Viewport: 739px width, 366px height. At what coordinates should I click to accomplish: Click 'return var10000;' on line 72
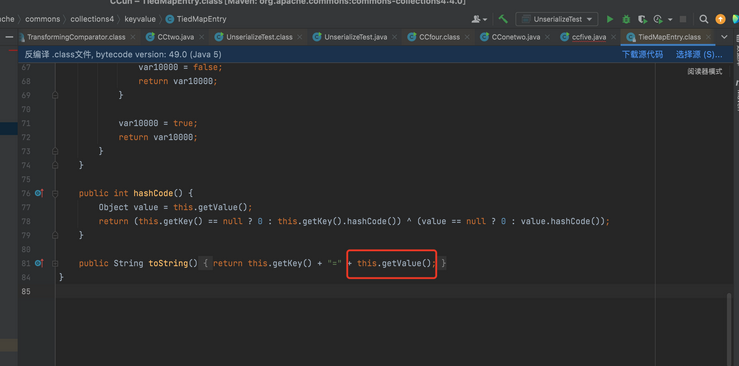tap(158, 138)
